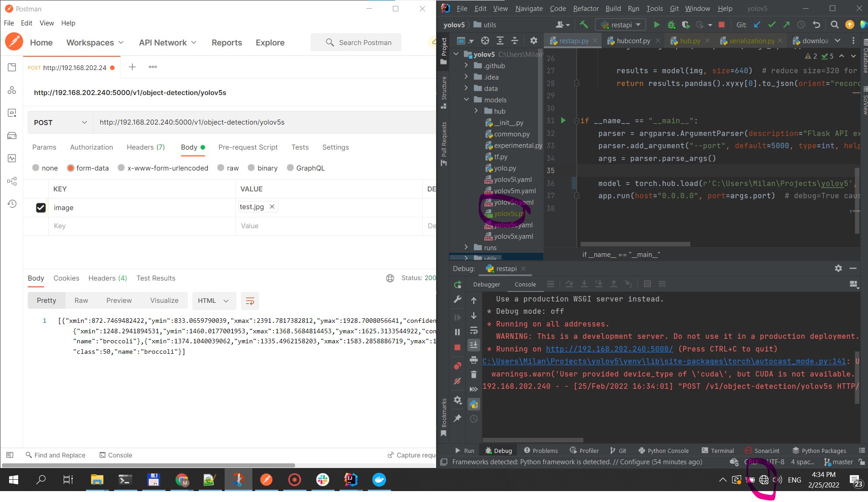Viewport: 868px width, 502px height.
Task: Open the Refactor menu
Action: (586, 9)
